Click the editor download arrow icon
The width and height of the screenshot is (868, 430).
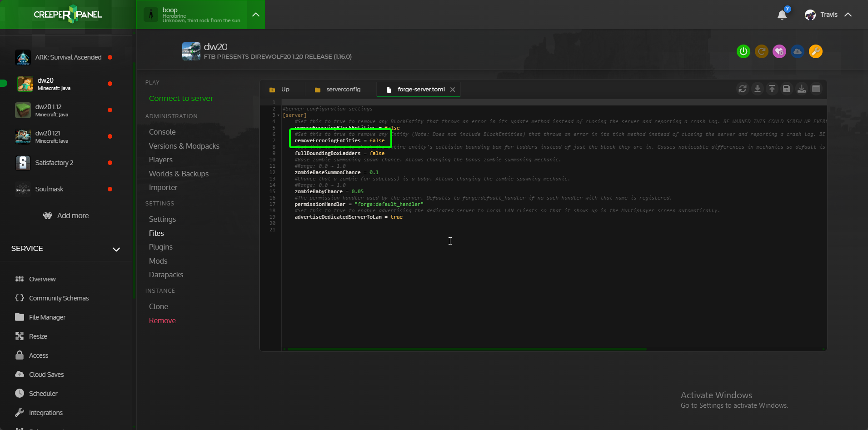pos(757,89)
